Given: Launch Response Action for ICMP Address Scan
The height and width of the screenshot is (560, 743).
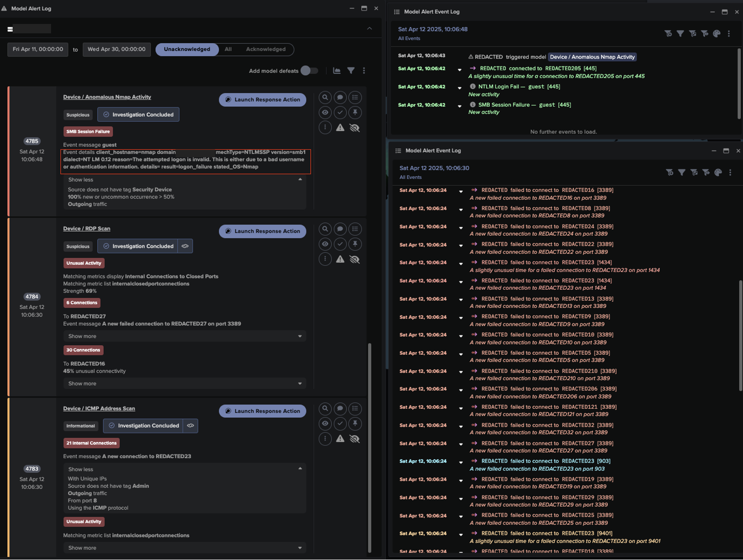Looking at the screenshot, I should coord(262,411).
